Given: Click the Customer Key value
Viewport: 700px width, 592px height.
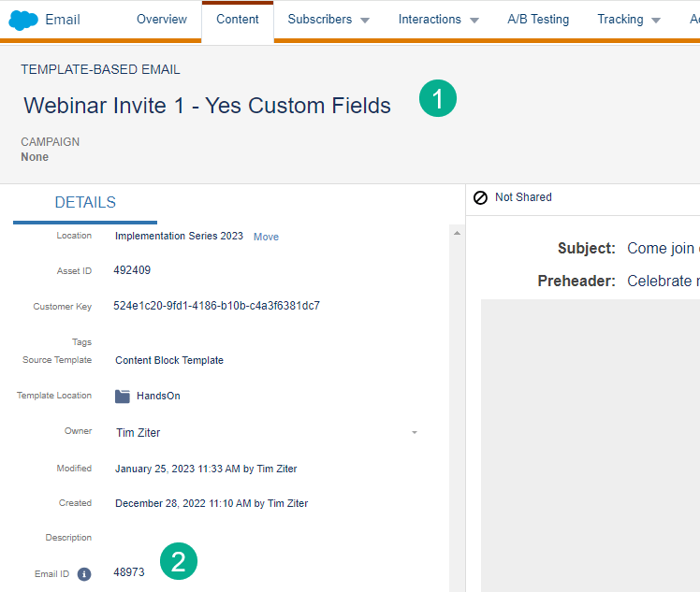Looking at the screenshot, I should (216, 306).
